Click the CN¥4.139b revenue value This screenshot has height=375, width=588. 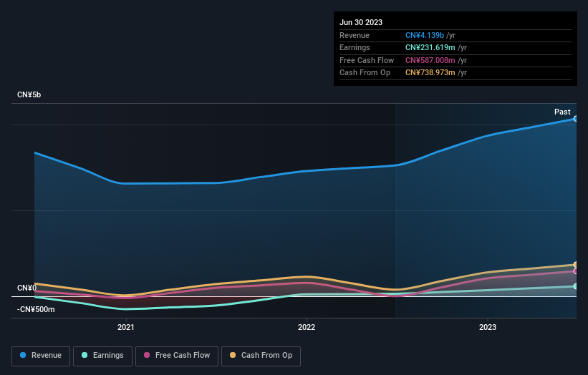click(425, 35)
